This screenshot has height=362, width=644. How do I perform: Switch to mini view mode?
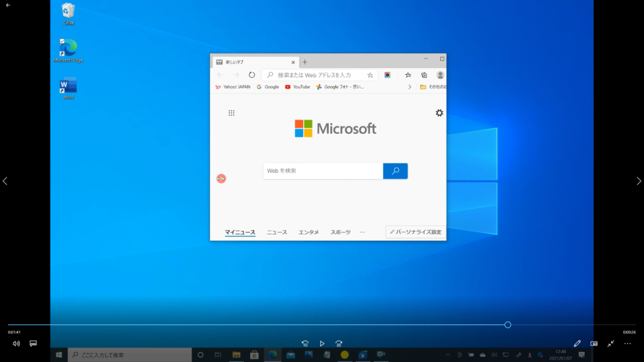click(594, 344)
